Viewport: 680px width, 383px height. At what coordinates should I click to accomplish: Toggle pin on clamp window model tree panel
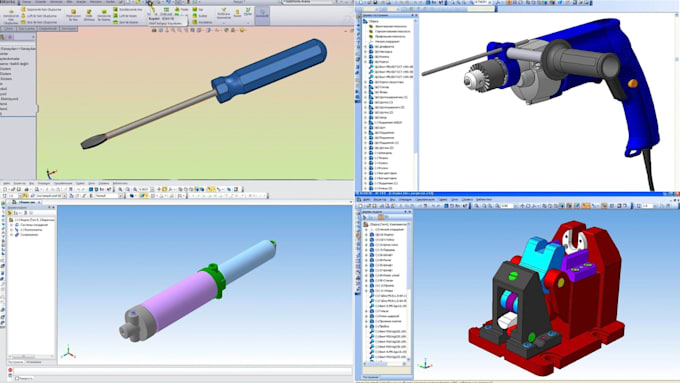click(x=405, y=212)
